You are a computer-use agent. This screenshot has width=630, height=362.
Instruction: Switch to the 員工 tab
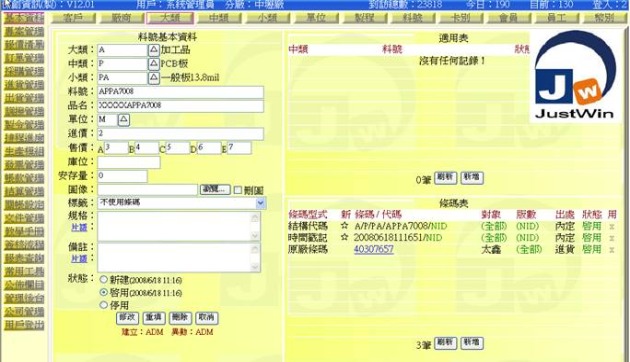click(557, 18)
